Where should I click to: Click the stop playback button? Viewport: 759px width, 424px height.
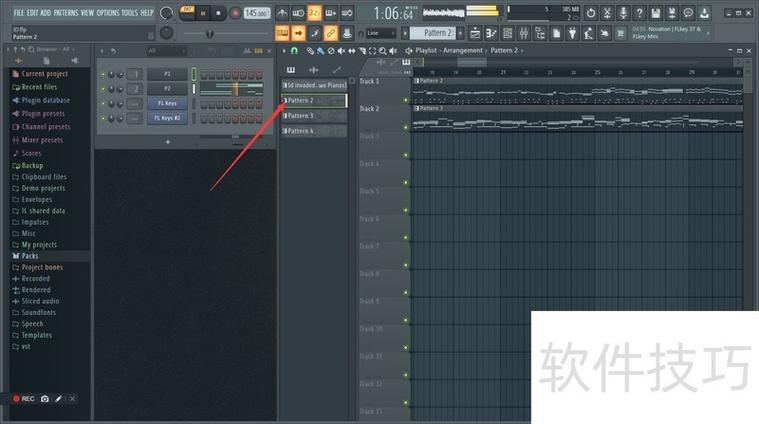pyautogui.click(x=218, y=13)
